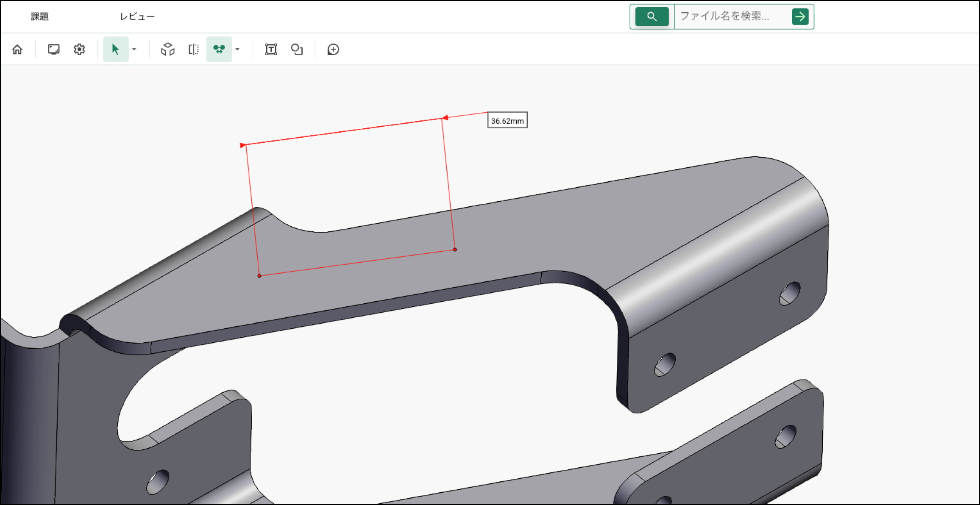The width and height of the screenshot is (980, 505).
Task: Open the fullscreen display icon
Action: click(x=53, y=50)
